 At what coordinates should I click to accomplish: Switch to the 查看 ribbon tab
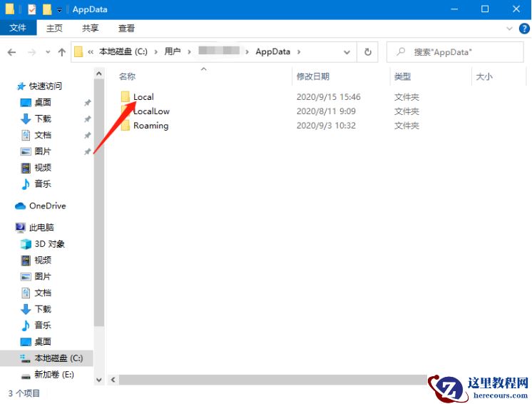click(126, 28)
